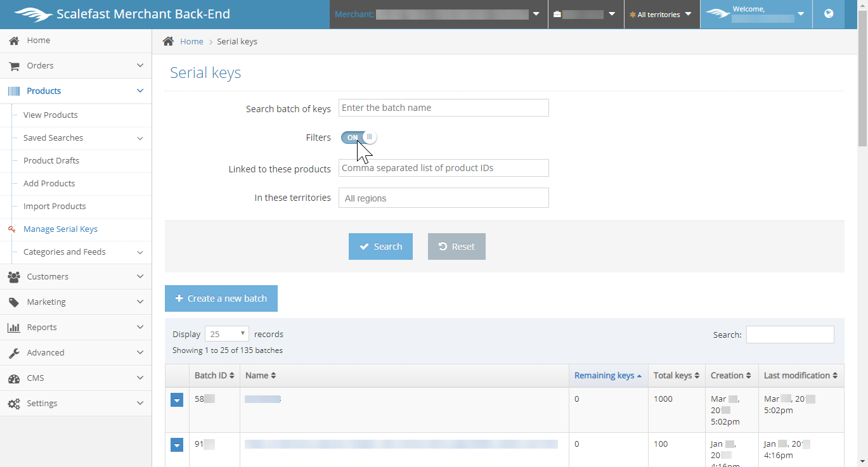Click the Search button

coord(380,246)
